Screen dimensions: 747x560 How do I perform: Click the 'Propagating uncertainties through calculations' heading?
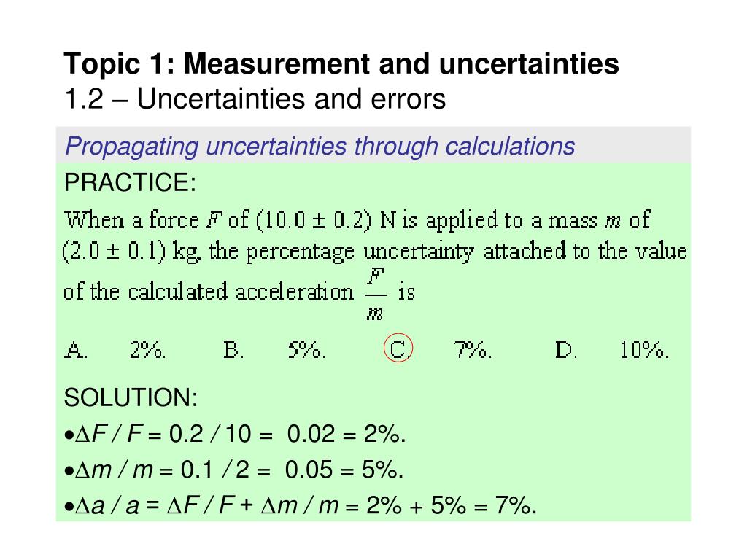tap(320, 146)
